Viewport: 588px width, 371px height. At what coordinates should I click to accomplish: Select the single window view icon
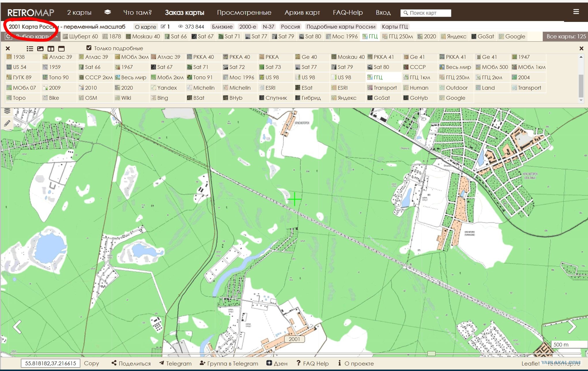(61, 48)
